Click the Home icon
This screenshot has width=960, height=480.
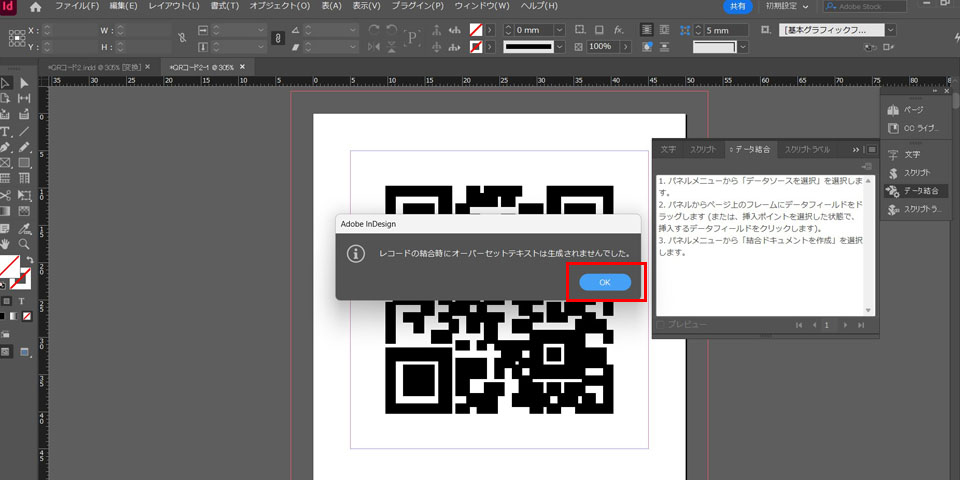pyautogui.click(x=36, y=7)
